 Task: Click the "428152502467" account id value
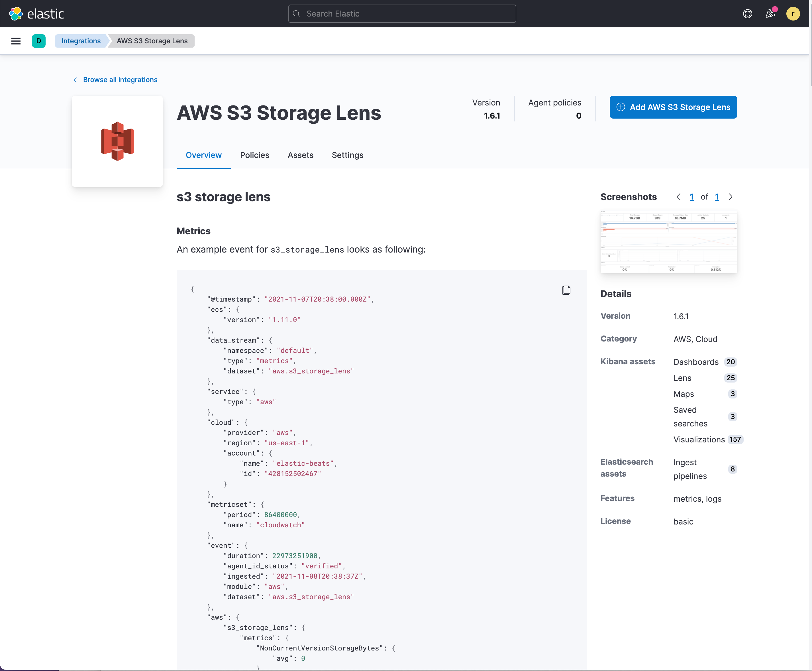coord(293,473)
